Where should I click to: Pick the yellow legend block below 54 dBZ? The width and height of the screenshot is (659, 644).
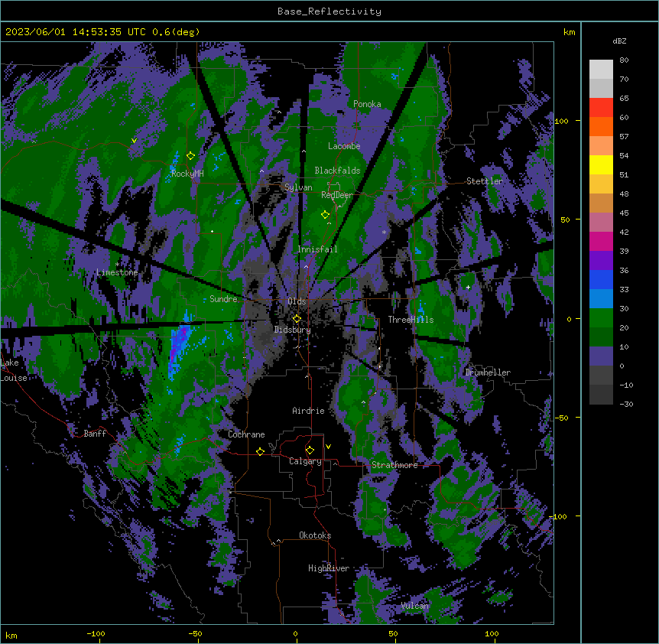click(601, 164)
